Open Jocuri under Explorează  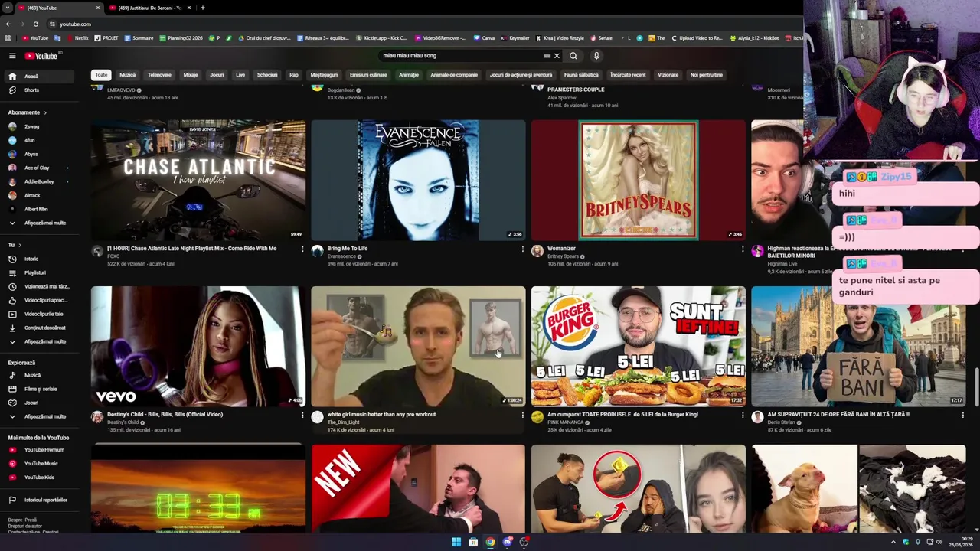pyautogui.click(x=38, y=403)
